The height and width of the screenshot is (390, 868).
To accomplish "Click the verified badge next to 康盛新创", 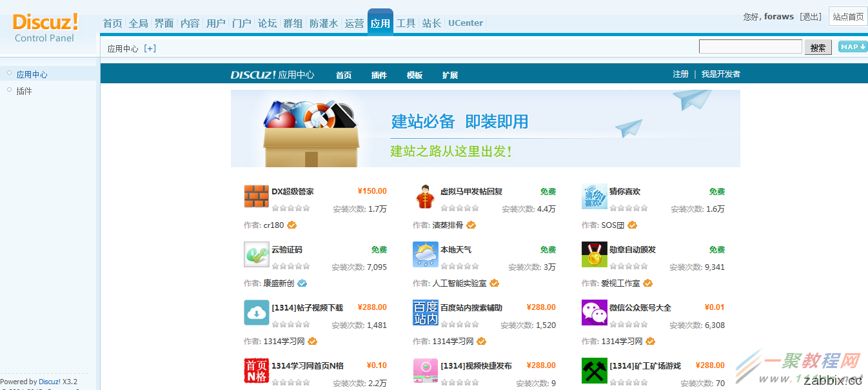I will 302,283.
